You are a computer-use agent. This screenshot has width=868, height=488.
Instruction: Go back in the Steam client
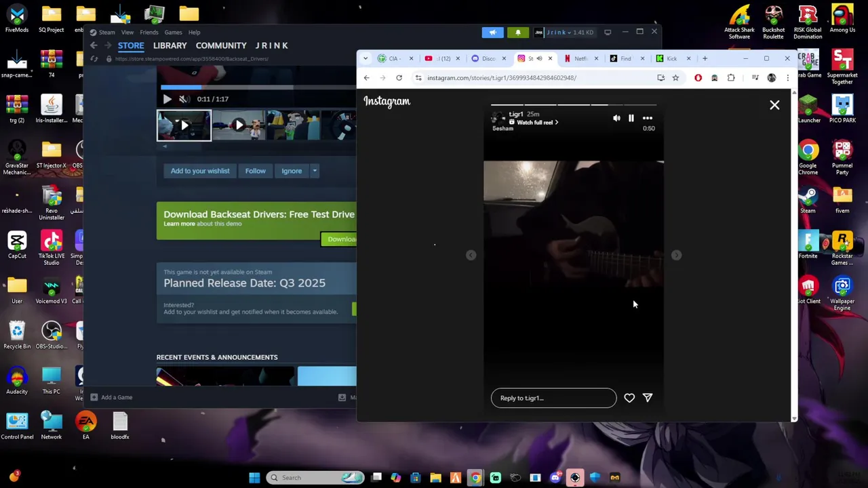94,45
